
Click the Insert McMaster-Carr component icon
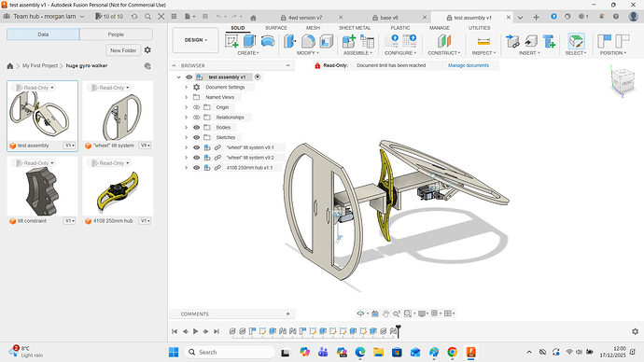click(x=549, y=41)
